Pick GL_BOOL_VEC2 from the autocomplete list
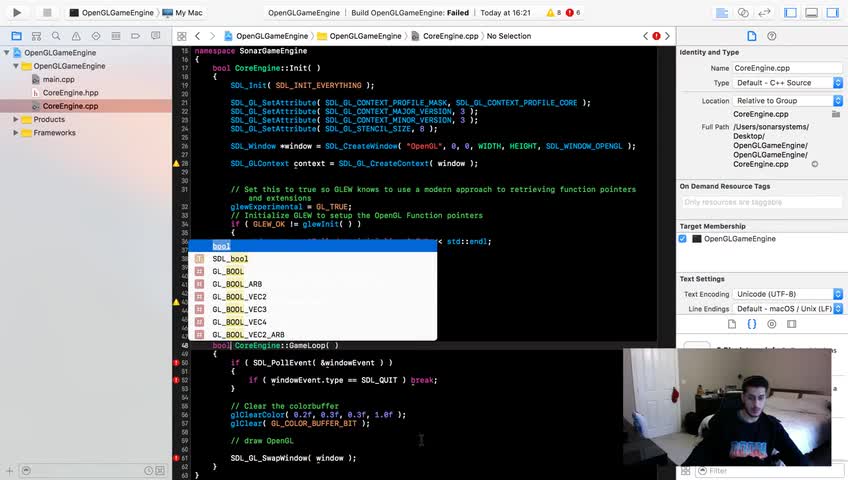Image resolution: width=848 pixels, height=480 pixels. [313, 297]
